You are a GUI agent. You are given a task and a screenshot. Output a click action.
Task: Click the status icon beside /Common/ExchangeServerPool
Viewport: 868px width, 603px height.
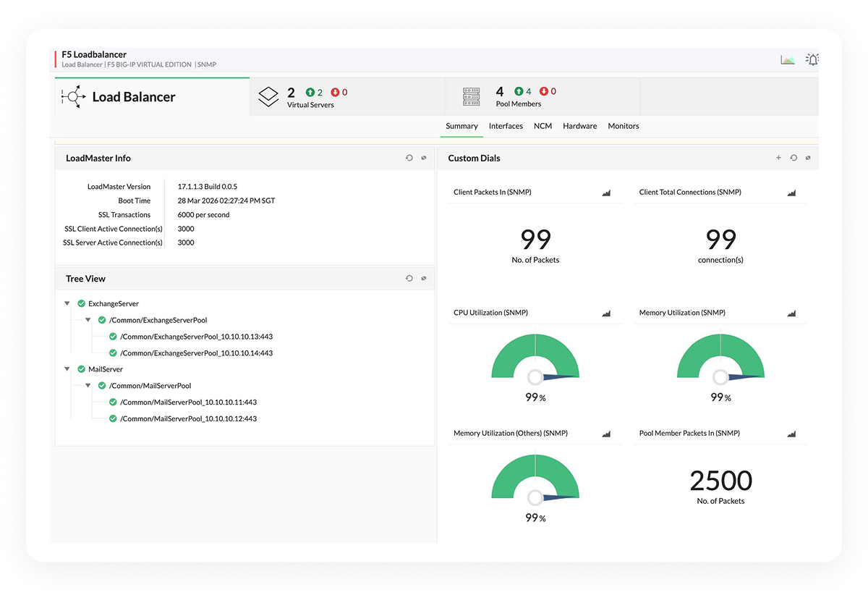point(102,319)
